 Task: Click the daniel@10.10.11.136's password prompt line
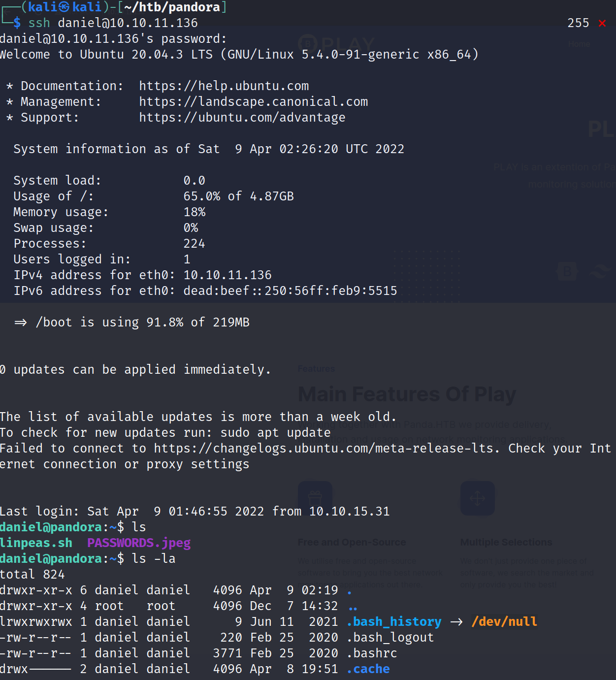113,39
